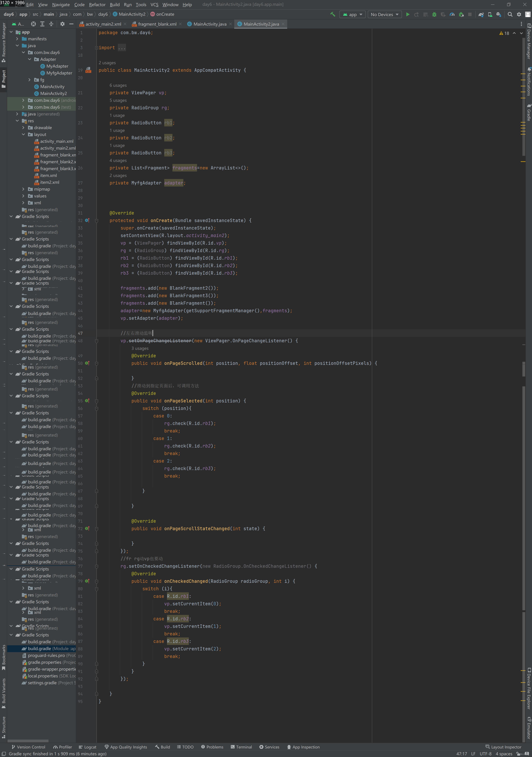Switch to the MainActivity.java tab
532x757 pixels.
210,24
